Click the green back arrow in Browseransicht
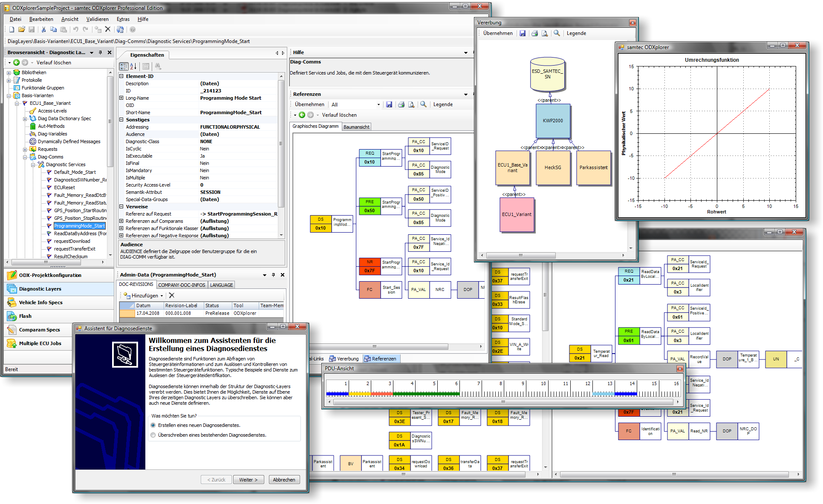 17,63
